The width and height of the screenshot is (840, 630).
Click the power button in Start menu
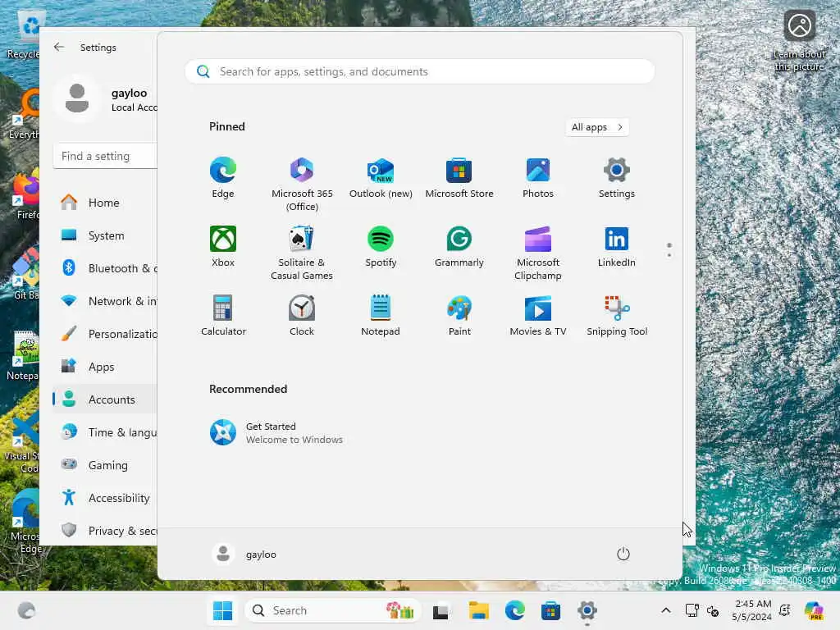623,554
